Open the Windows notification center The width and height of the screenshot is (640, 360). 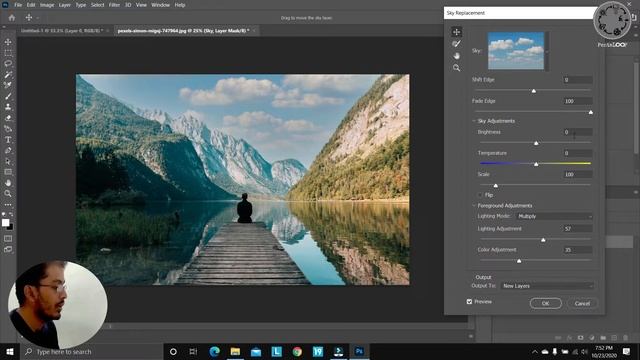coord(627,351)
